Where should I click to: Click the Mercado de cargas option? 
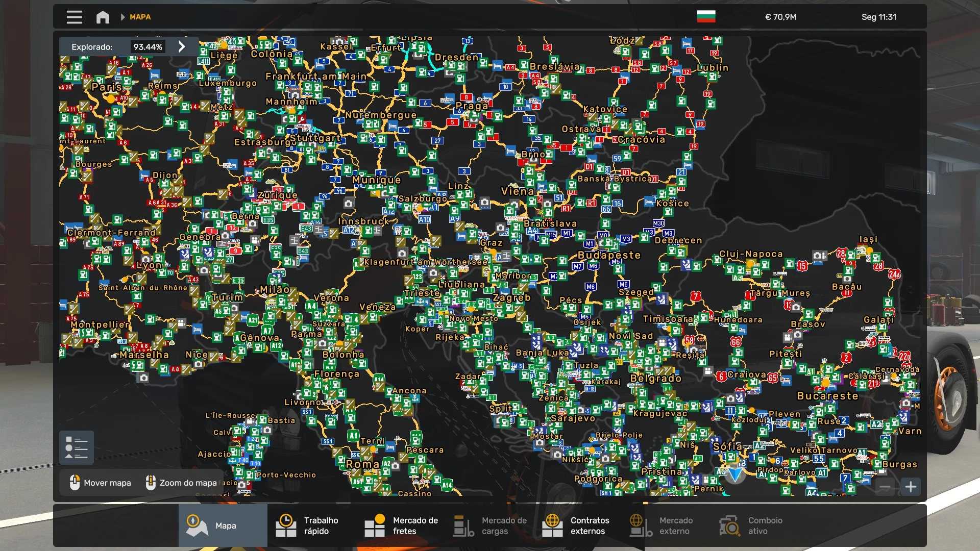click(x=490, y=525)
